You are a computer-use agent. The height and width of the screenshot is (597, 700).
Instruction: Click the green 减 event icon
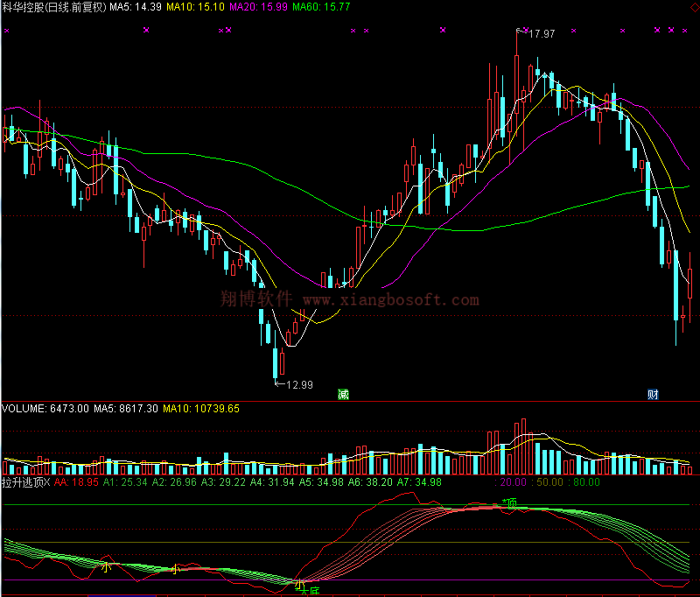click(343, 395)
